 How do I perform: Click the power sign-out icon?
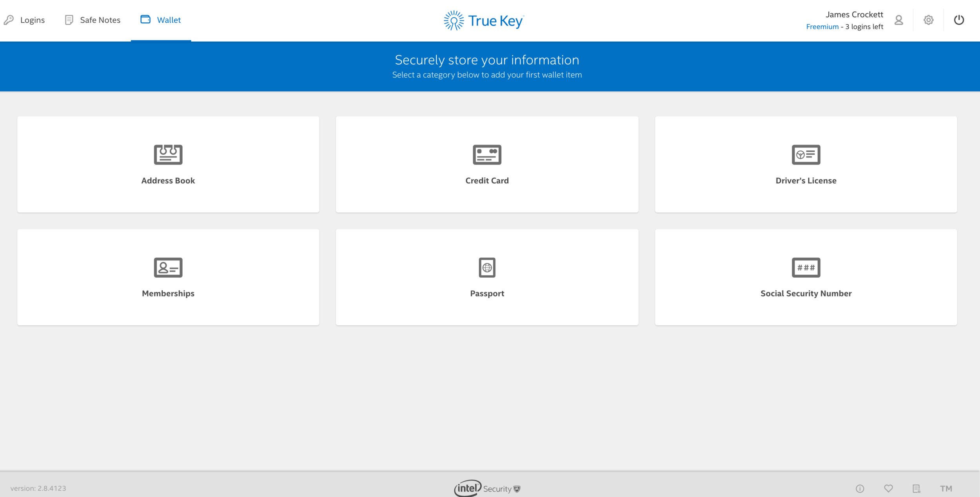coord(959,20)
